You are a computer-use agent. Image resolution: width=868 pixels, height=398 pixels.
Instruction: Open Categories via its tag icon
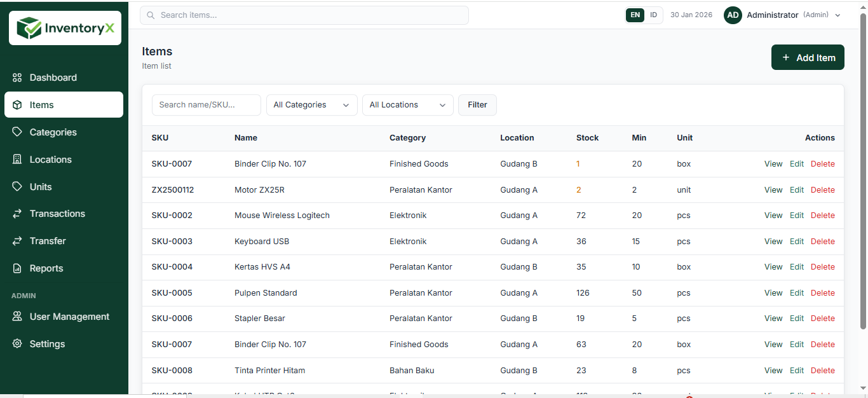point(17,132)
